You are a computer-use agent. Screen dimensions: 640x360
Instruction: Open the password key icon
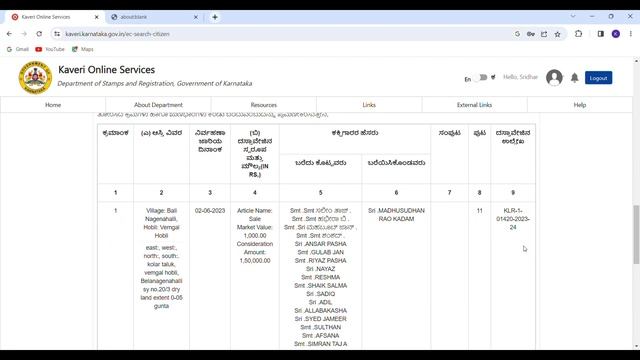tap(531, 34)
